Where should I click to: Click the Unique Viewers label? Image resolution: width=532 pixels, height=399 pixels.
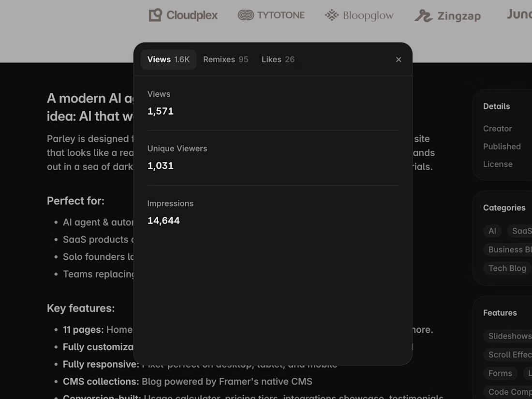click(177, 148)
